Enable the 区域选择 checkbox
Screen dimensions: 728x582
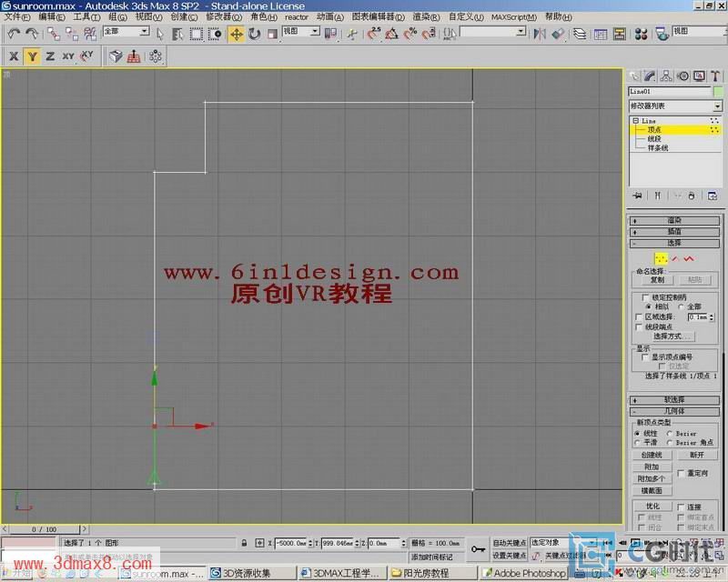click(x=639, y=317)
